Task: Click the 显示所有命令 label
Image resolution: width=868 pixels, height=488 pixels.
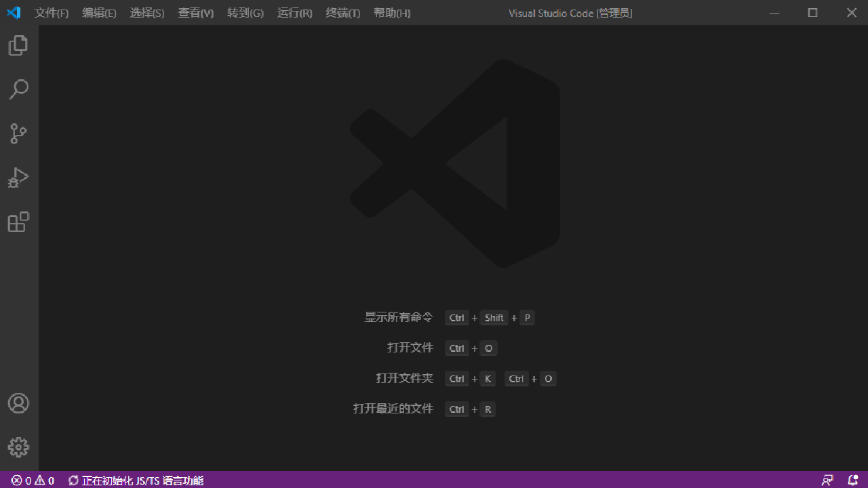Action: (399, 317)
